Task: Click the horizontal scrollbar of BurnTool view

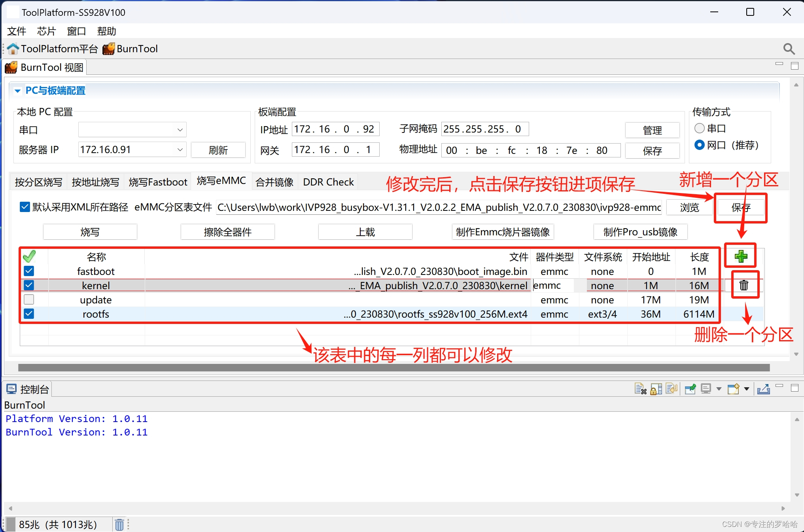Action: point(394,368)
